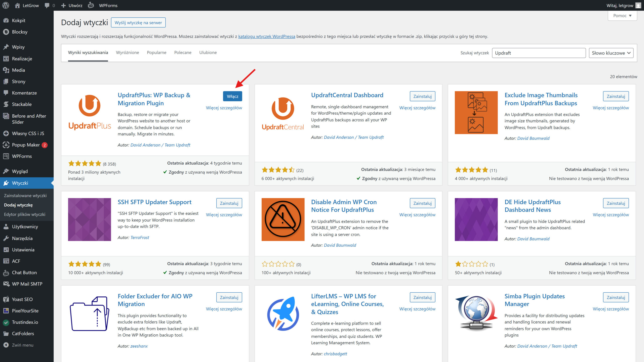Expand the Pomoc panel

622,16
